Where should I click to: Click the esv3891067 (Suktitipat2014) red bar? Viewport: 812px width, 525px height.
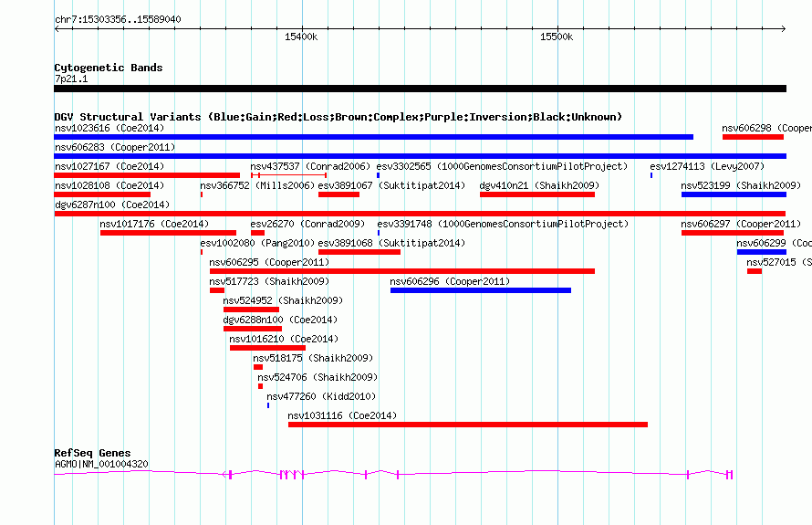point(338,194)
